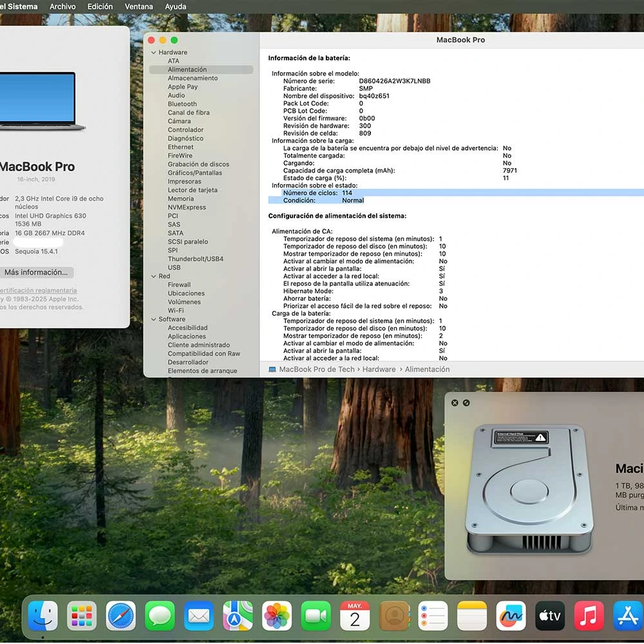Close the hard disk info panel
The height and width of the screenshot is (644, 644).
pos(455,403)
